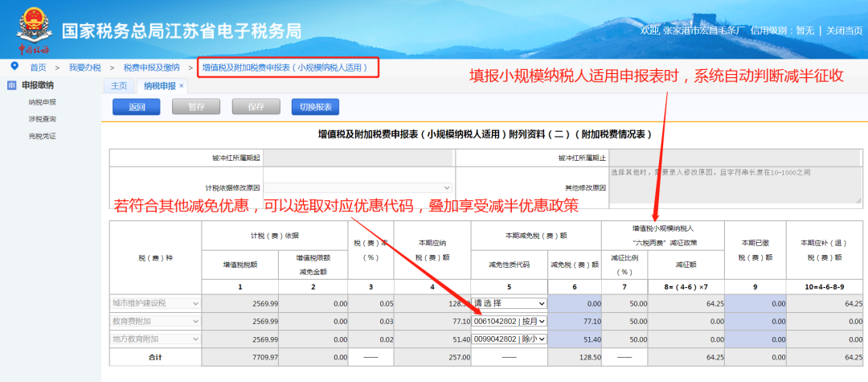Select 完税凭证 in the sidebar
Image resolution: width=868 pixels, height=382 pixels.
(43, 136)
